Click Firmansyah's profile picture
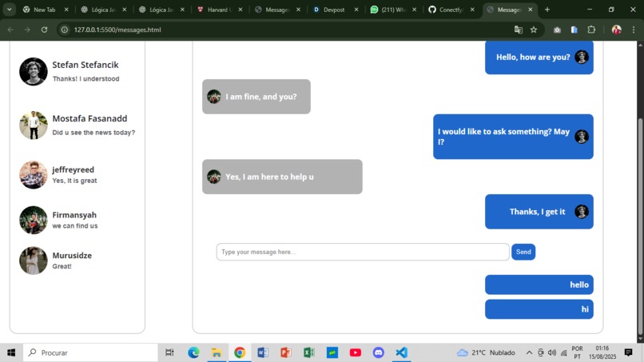Viewport: 644px width, 362px height. coord(34,220)
